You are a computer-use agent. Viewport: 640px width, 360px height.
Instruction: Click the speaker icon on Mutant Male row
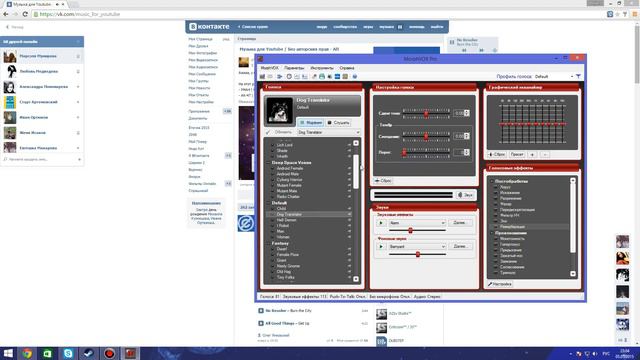click(x=349, y=191)
